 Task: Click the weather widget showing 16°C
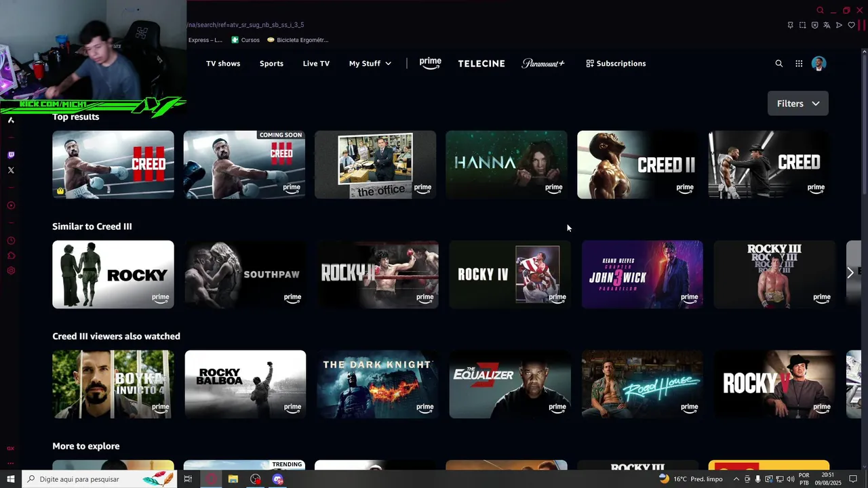(x=690, y=479)
